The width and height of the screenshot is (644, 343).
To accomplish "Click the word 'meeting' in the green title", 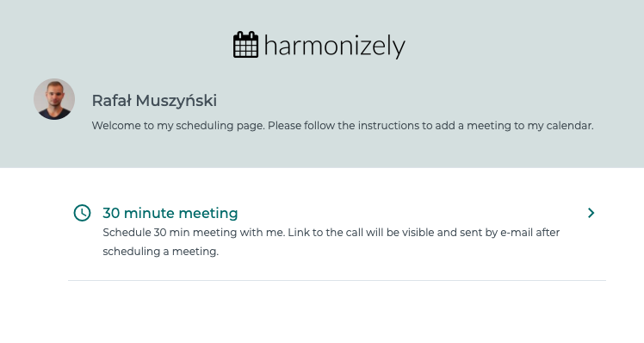I will [208, 213].
